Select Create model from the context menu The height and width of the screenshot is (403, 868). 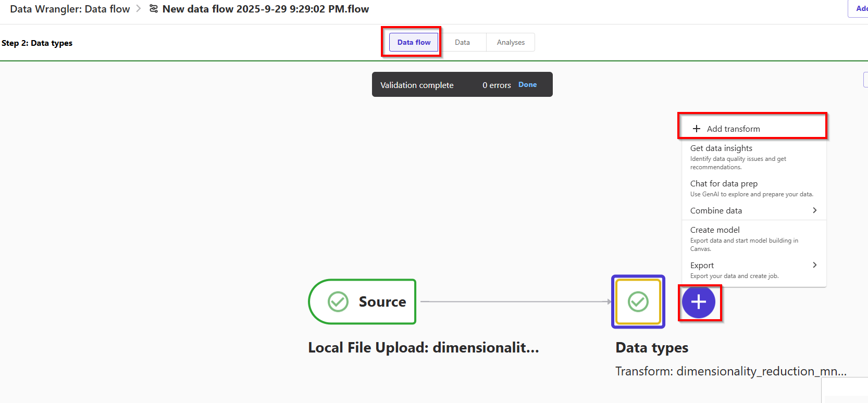coord(715,230)
